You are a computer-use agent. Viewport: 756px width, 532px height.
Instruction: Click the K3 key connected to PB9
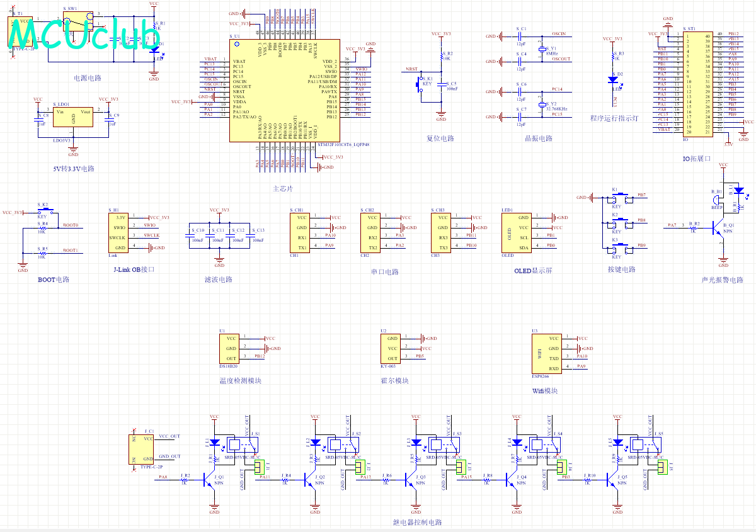tap(620, 248)
